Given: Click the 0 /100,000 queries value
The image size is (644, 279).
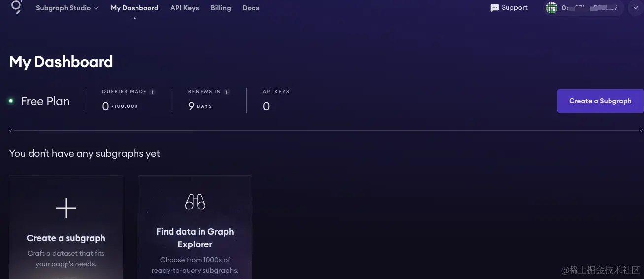Looking at the screenshot, I should click(120, 106).
